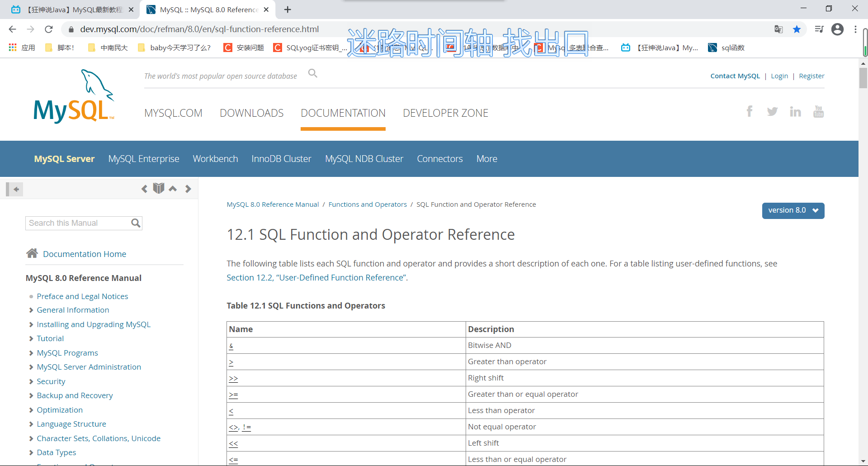Open the sql函数 bookmark
This screenshot has height=466, width=868.
[726, 48]
